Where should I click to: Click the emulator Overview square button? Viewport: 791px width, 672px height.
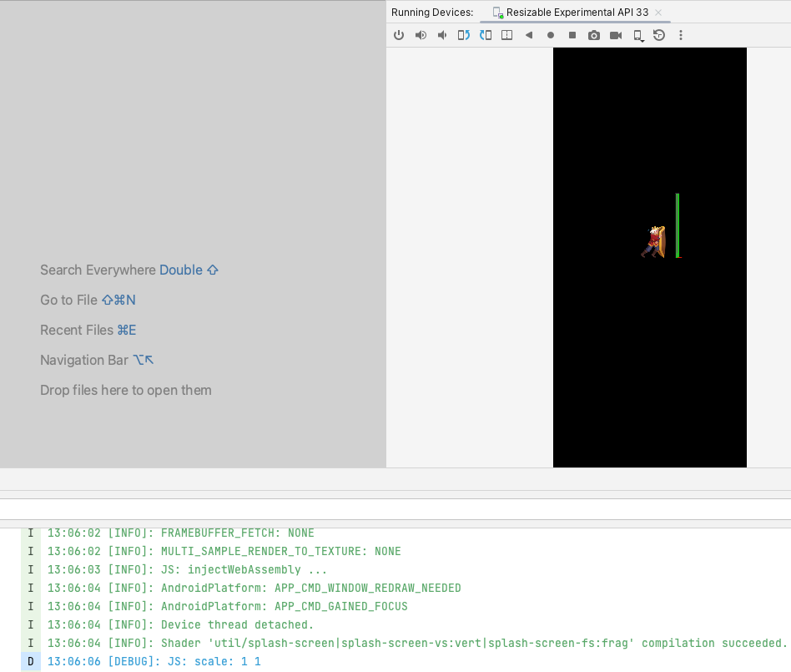point(572,35)
